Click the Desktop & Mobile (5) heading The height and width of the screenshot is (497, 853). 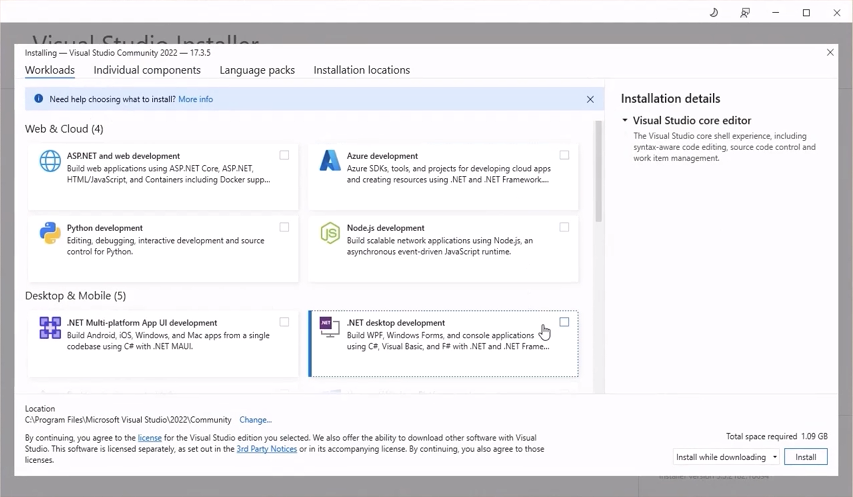76,296
